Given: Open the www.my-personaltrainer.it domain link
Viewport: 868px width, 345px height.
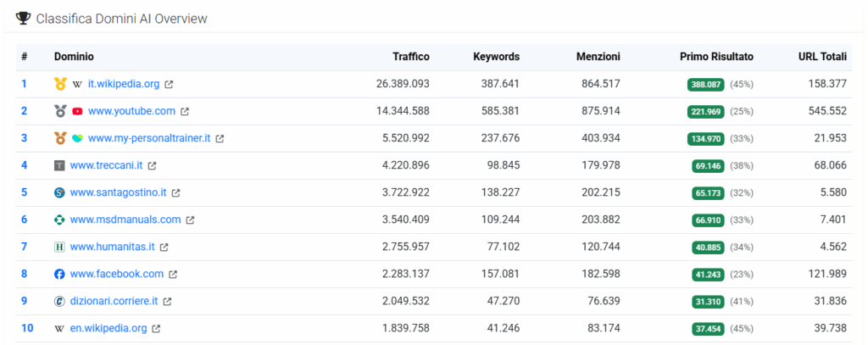Looking at the screenshot, I should click(149, 138).
